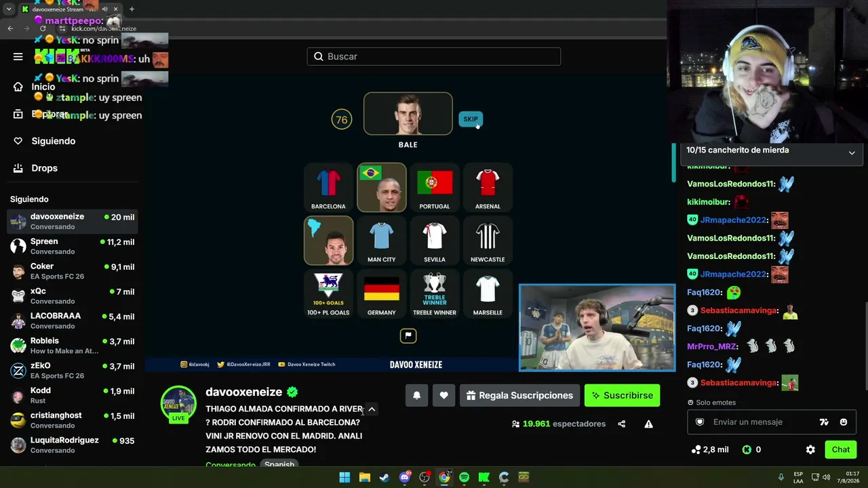Open Kodd's channel in the sidebar
The height and width of the screenshot is (488, 868).
click(72, 395)
